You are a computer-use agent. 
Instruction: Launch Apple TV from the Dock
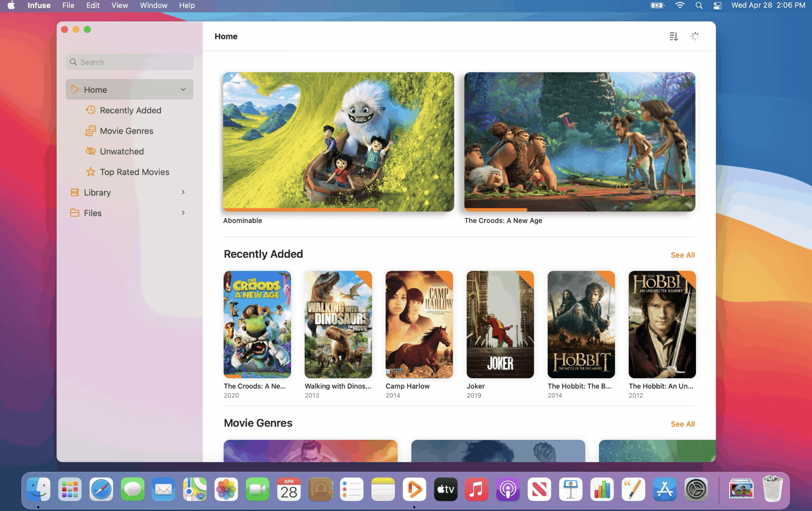(446, 489)
